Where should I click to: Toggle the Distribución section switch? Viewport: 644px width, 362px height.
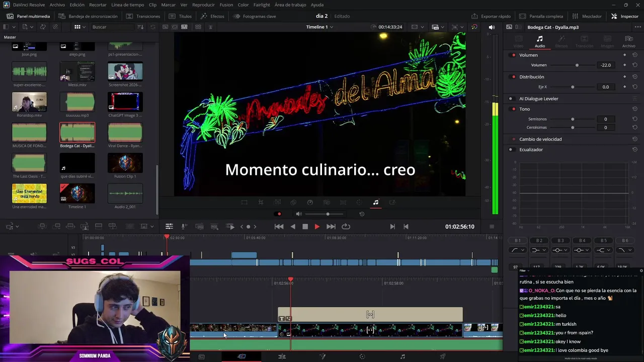(513, 77)
